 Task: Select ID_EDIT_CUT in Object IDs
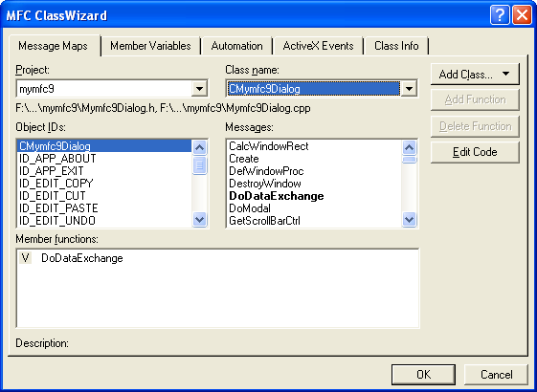click(x=104, y=196)
